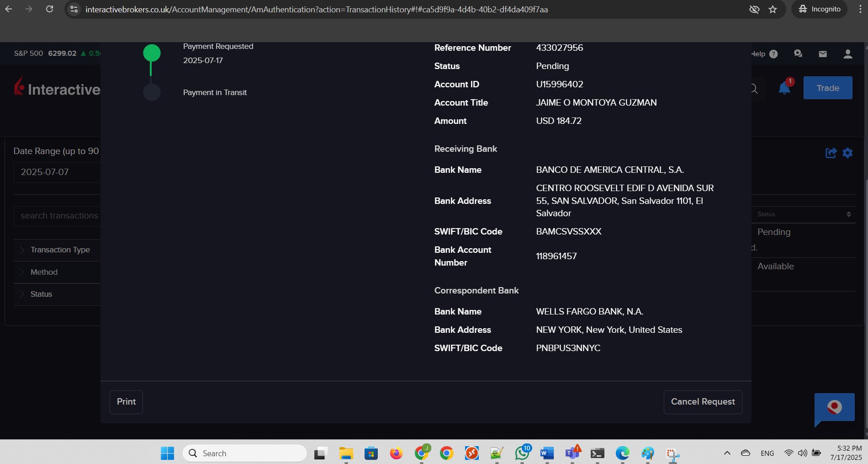
Task: Open the Windows Start menu
Action: click(x=167, y=453)
